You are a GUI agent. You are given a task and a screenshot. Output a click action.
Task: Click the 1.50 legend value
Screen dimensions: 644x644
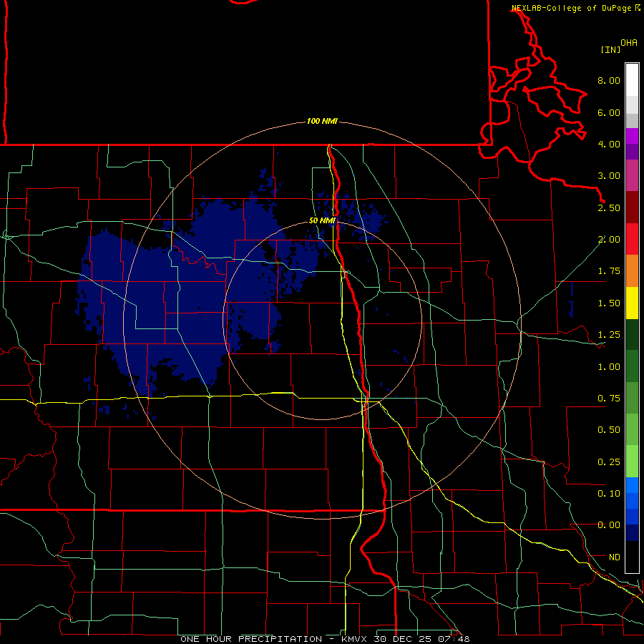[609, 303]
